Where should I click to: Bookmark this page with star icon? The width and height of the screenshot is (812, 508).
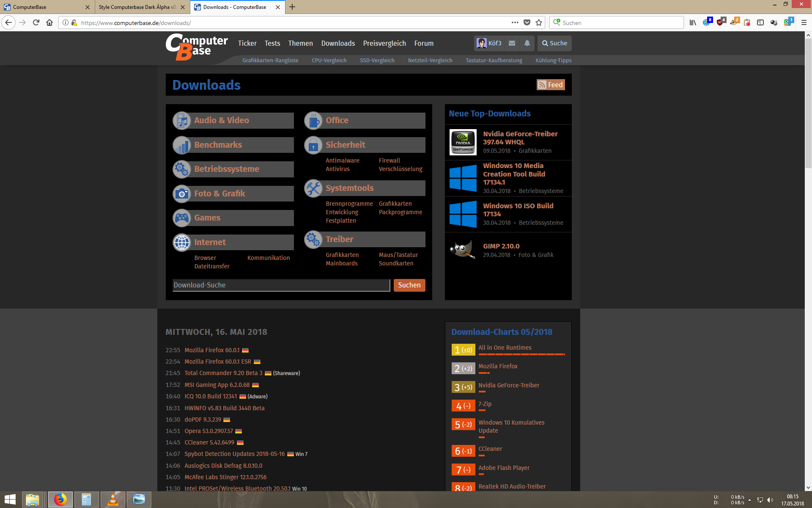click(x=539, y=23)
